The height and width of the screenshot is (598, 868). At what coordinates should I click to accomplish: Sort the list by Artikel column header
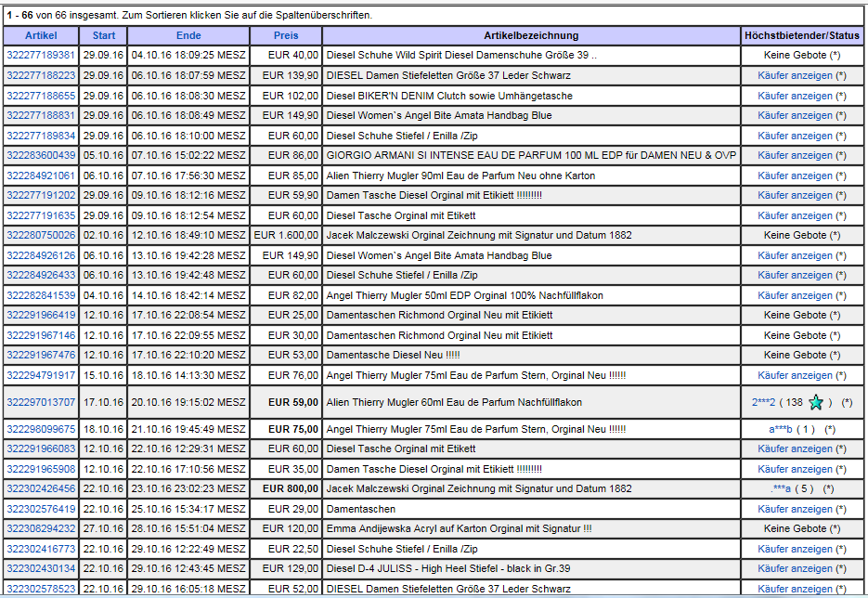click(41, 35)
